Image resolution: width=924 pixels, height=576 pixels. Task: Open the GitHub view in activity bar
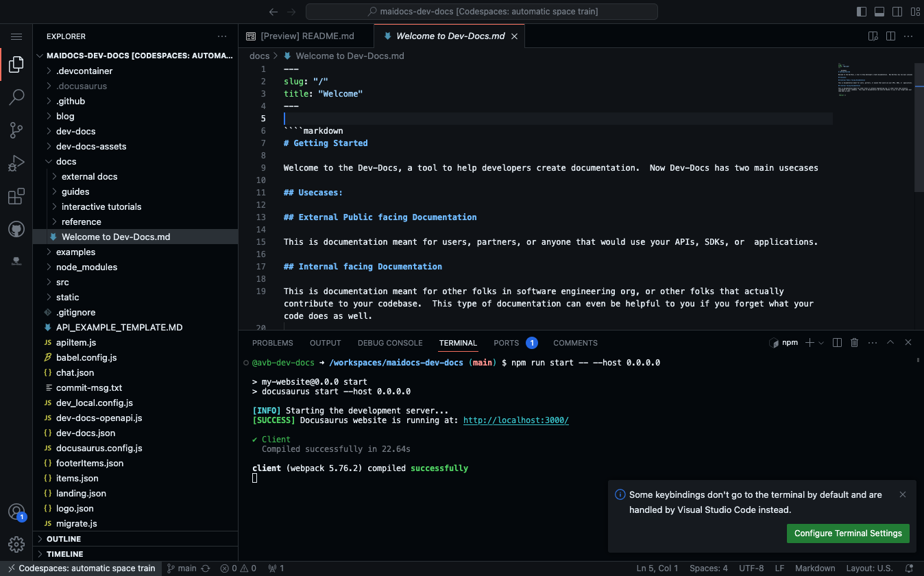tap(16, 229)
